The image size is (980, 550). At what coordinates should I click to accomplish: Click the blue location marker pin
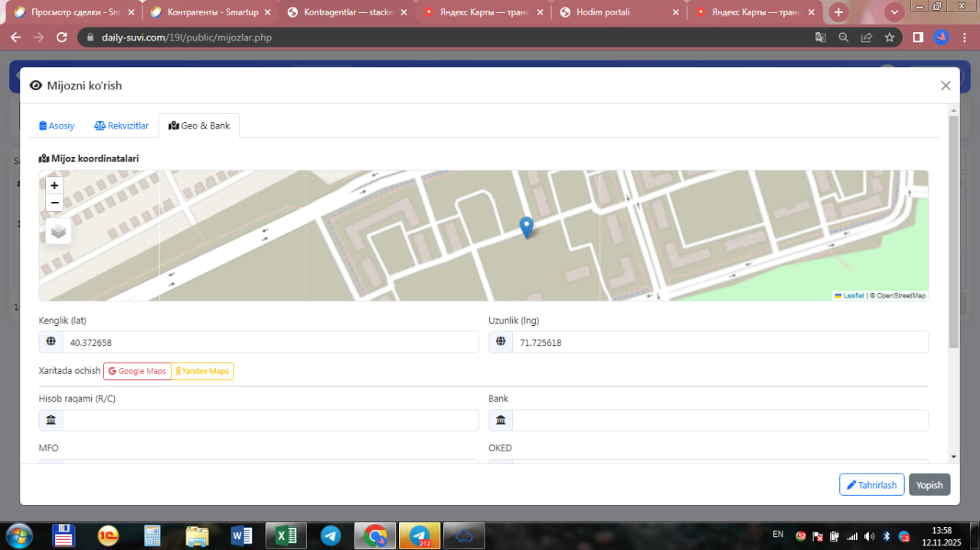tap(526, 227)
